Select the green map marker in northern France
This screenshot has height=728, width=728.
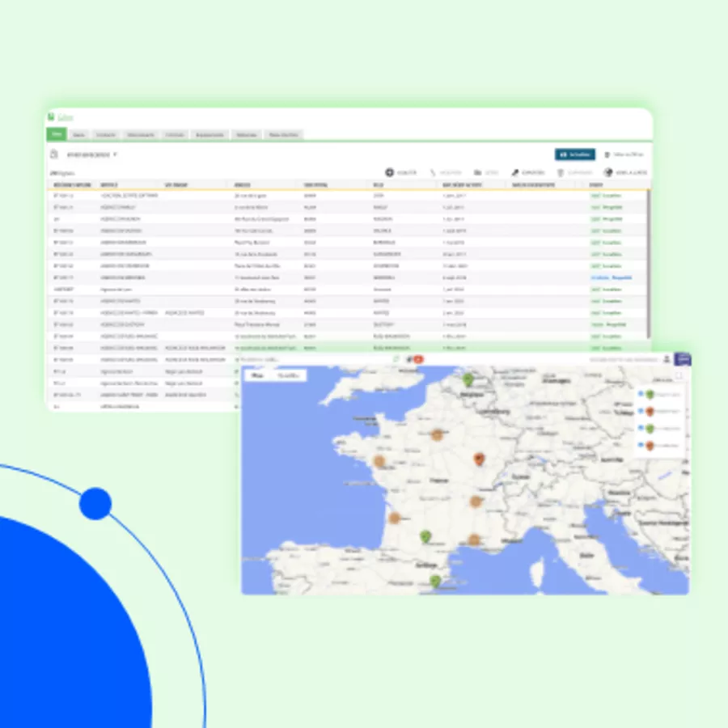pyautogui.click(x=468, y=379)
